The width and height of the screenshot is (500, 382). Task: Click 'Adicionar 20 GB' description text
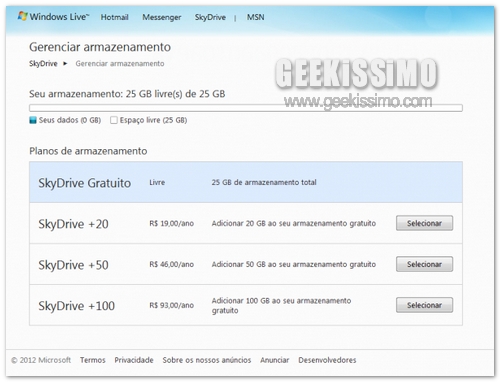click(x=293, y=223)
